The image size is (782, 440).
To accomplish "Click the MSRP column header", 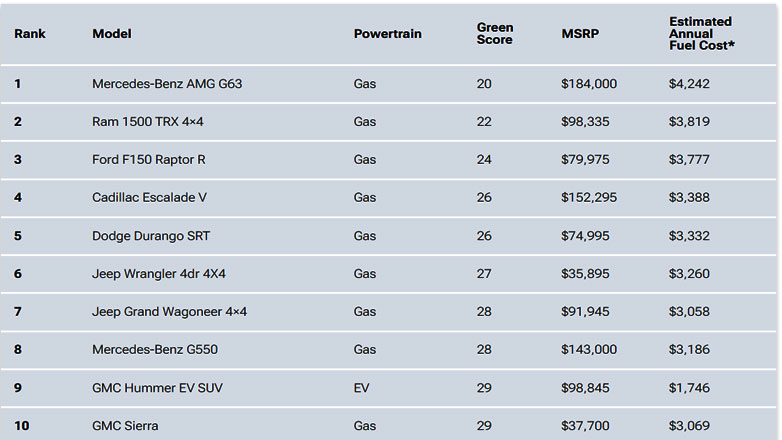I will 581,33.
